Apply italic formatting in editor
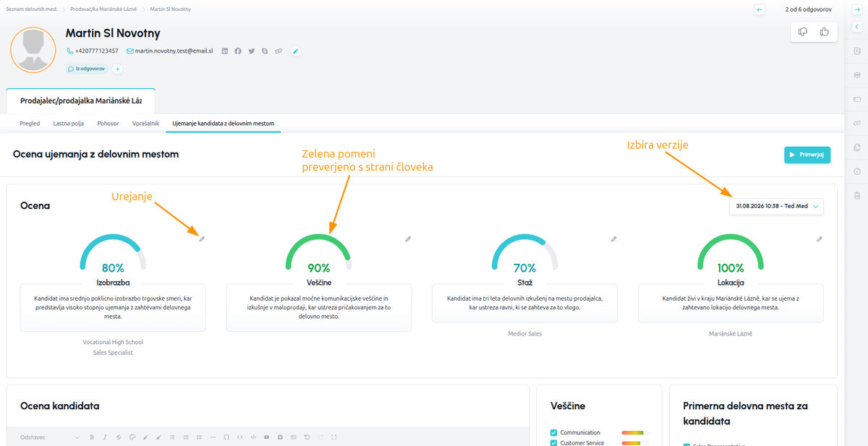 [x=105, y=437]
